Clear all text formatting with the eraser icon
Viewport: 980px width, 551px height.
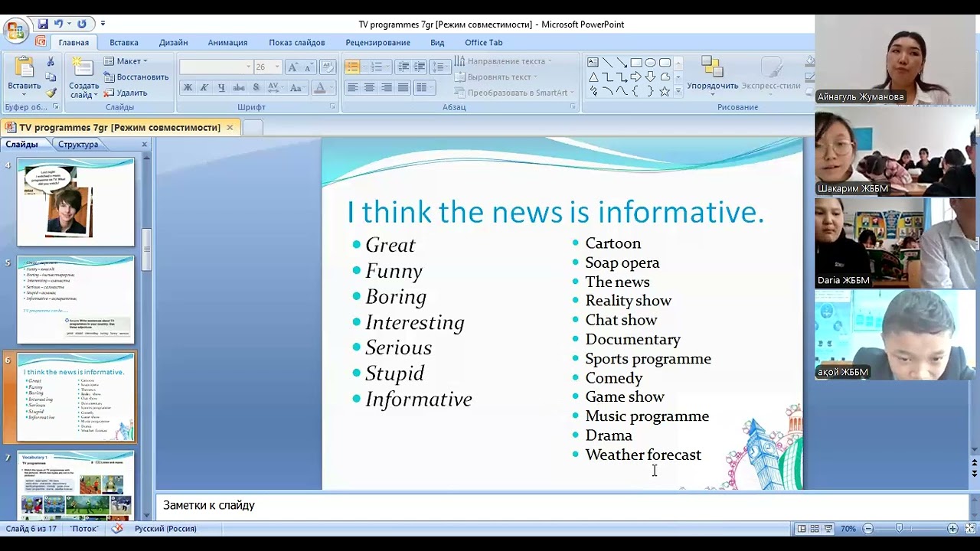pyautogui.click(x=327, y=67)
